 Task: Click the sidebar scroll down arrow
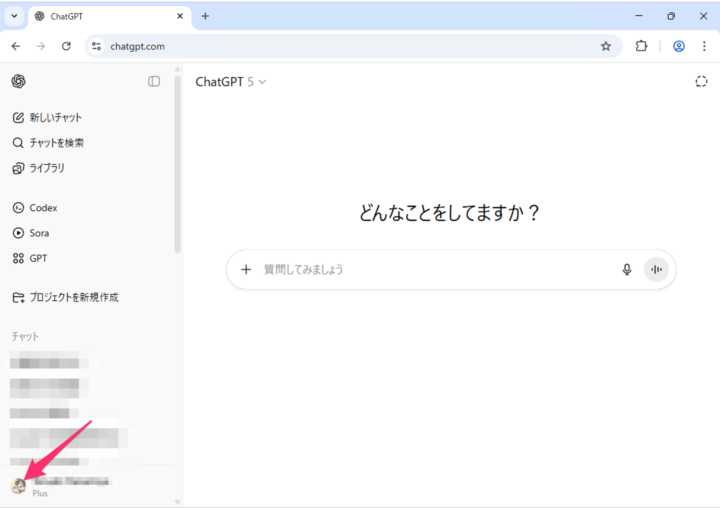(x=177, y=502)
